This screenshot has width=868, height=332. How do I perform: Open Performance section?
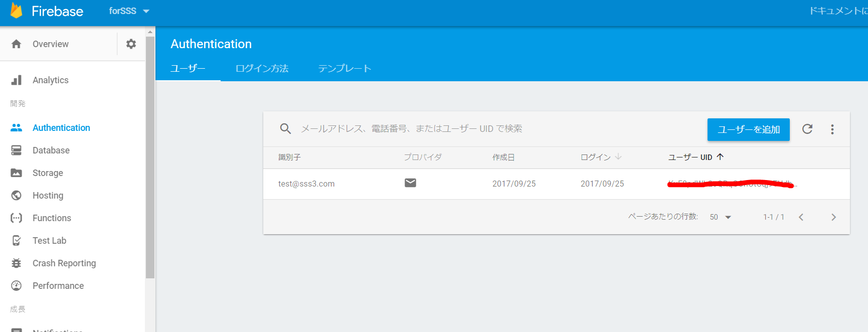tap(58, 286)
